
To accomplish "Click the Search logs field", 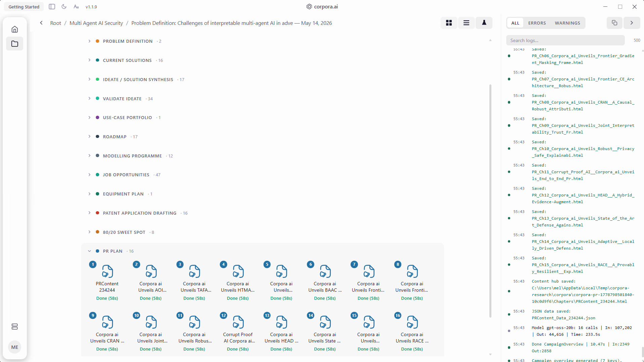I will pos(565,40).
